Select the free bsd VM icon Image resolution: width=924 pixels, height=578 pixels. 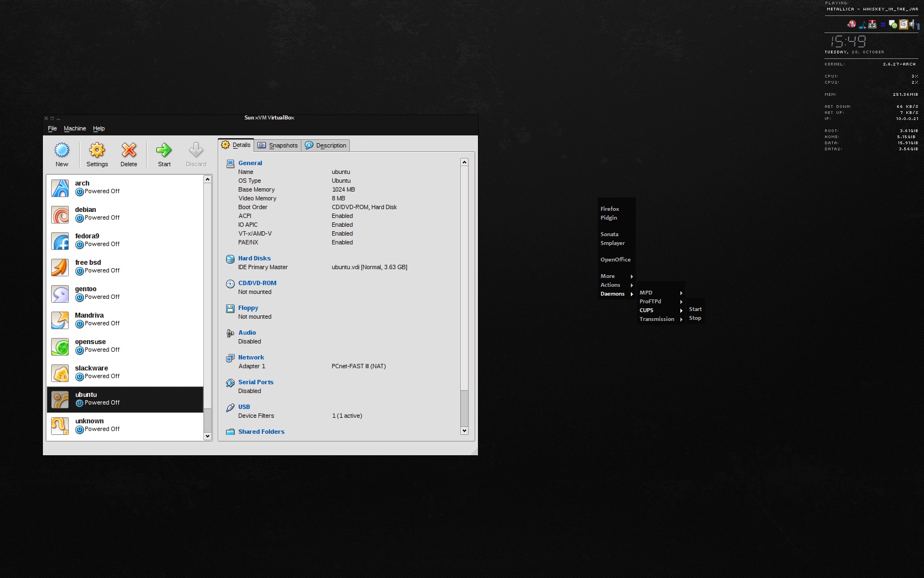pos(61,267)
